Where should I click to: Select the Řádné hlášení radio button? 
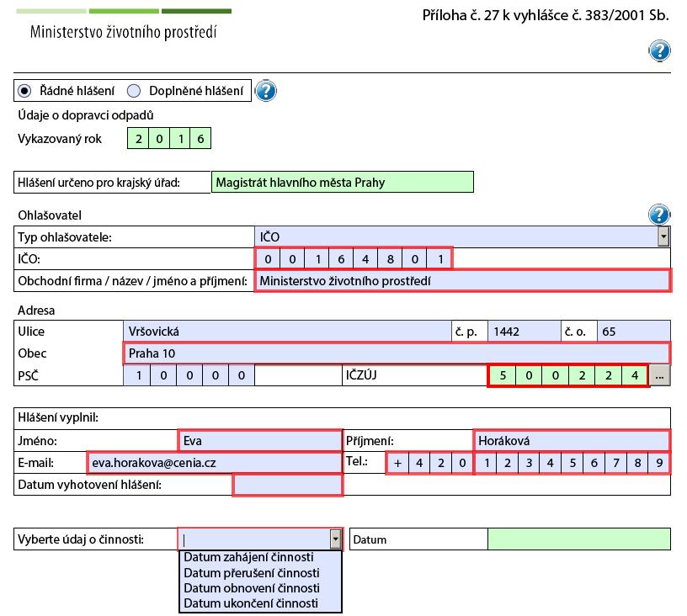pyautogui.click(x=24, y=91)
